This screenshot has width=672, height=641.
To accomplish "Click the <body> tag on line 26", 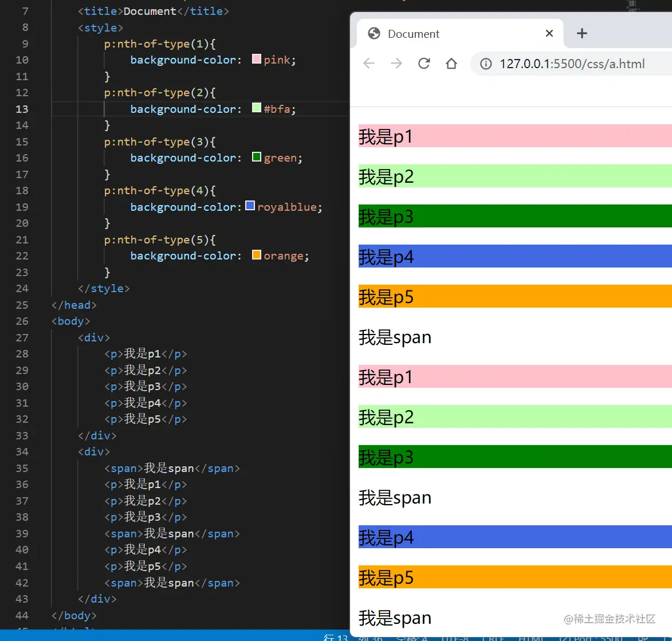I will point(70,321).
